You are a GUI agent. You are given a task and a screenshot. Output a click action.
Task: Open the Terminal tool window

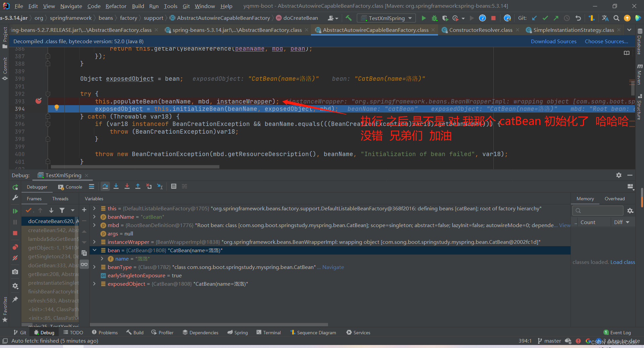(x=269, y=332)
